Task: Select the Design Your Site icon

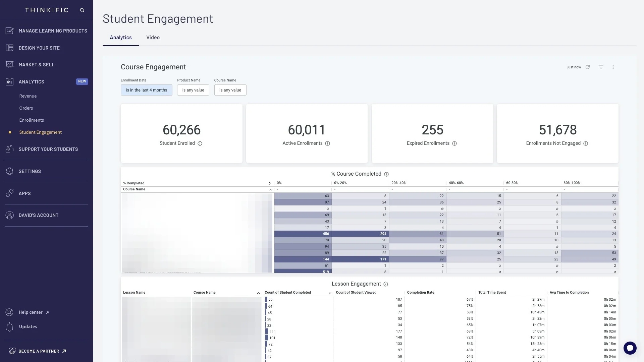Action: 10,48
